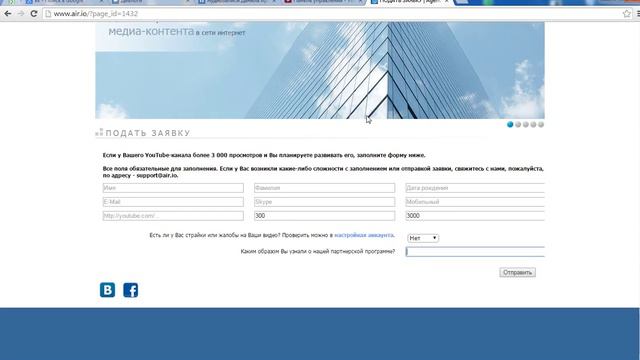Click the page icon in the address bar
This screenshot has height=360, width=640.
(x=48, y=14)
